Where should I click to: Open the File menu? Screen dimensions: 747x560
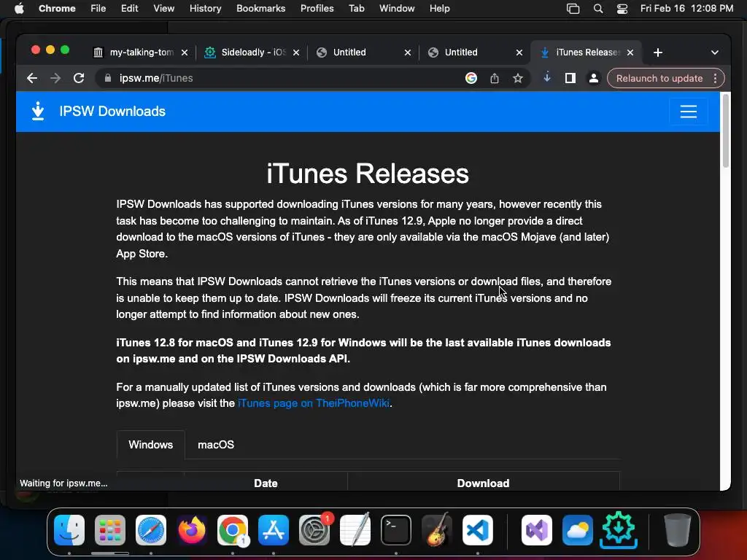point(98,9)
